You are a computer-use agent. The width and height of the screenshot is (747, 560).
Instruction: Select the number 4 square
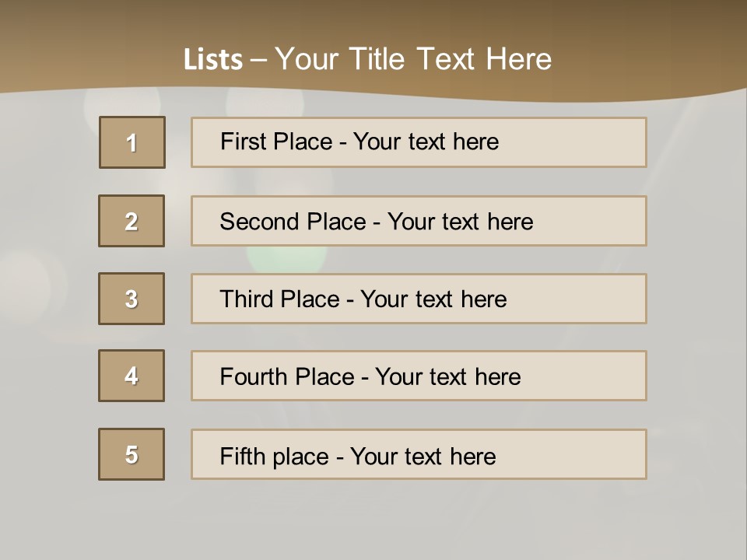click(x=132, y=376)
